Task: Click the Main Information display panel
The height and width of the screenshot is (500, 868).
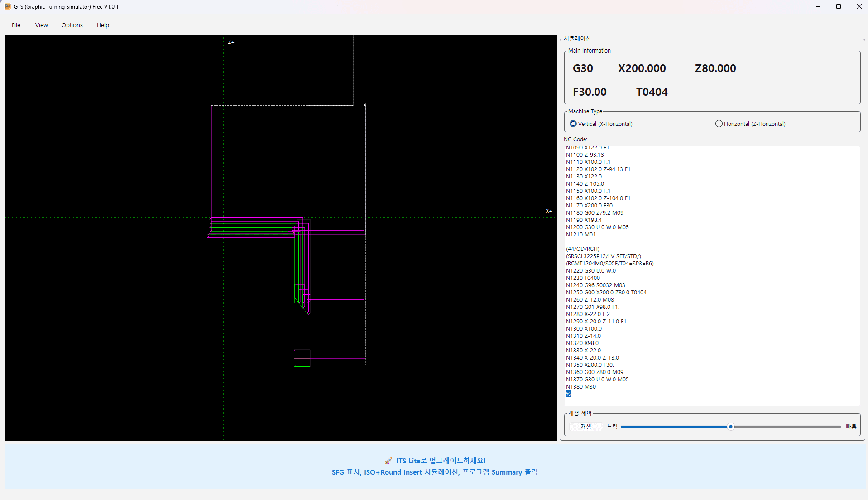Action: point(712,77)
